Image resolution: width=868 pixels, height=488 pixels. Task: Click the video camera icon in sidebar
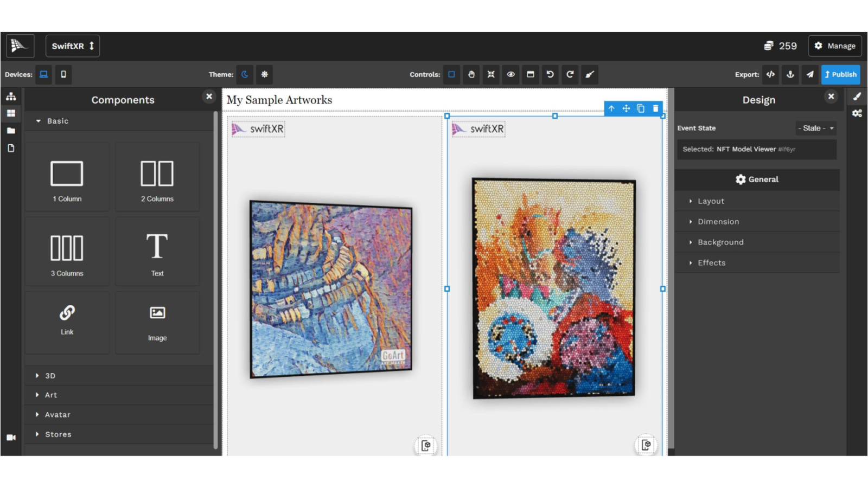click(11, 438)
